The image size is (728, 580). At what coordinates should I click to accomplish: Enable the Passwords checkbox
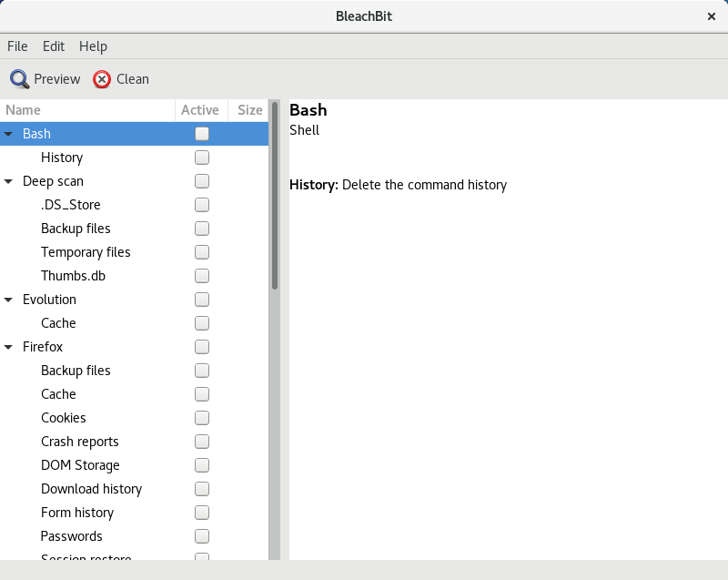coord(202,536)
